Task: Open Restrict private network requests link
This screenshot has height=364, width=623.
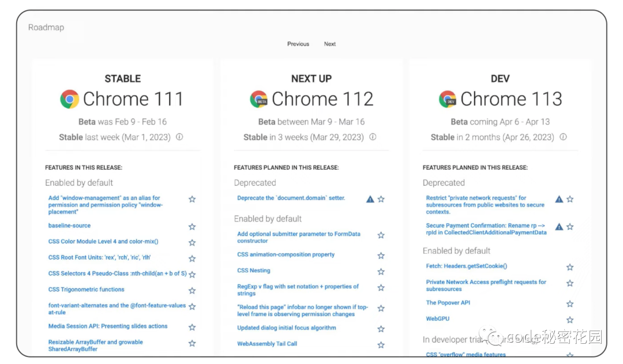Action: [485, 205]
